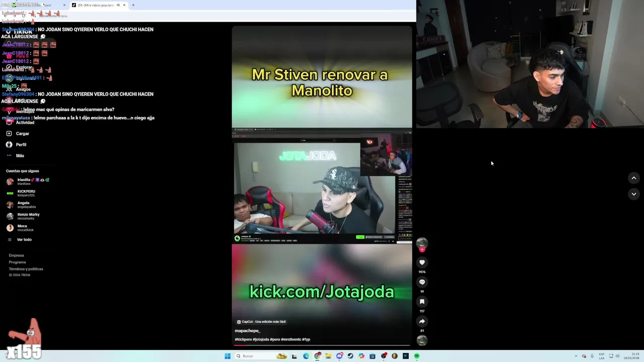Open the CapCut 'Una edición más fácil' tag

262,322
